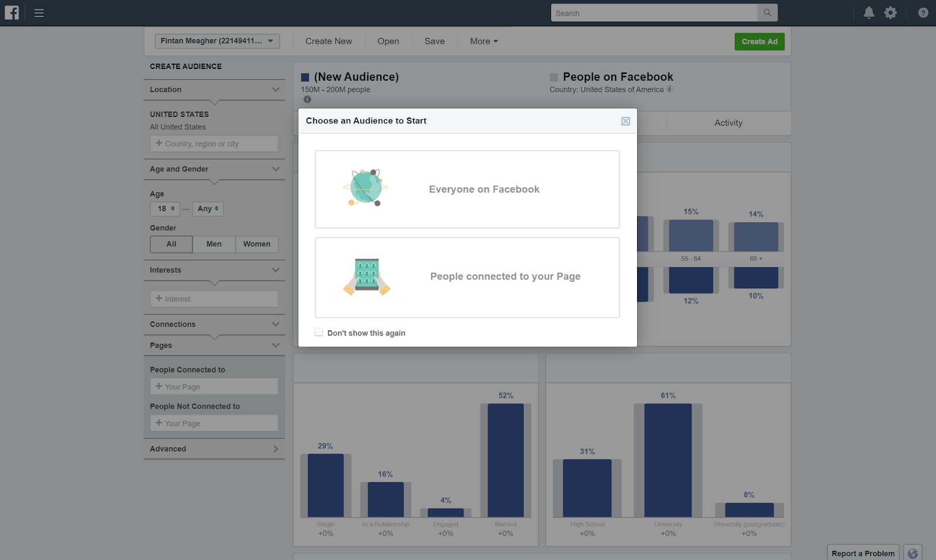
Task: Select Women gender option
Action: pyautogui.click(x=257, y=244)
